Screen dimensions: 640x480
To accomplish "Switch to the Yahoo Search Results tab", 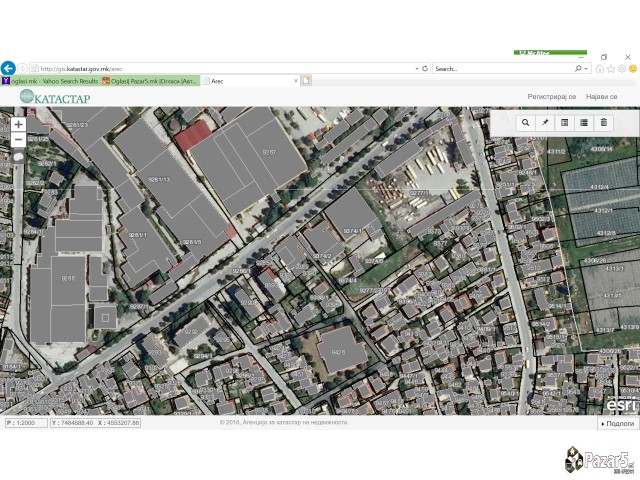I will [50, 80].
